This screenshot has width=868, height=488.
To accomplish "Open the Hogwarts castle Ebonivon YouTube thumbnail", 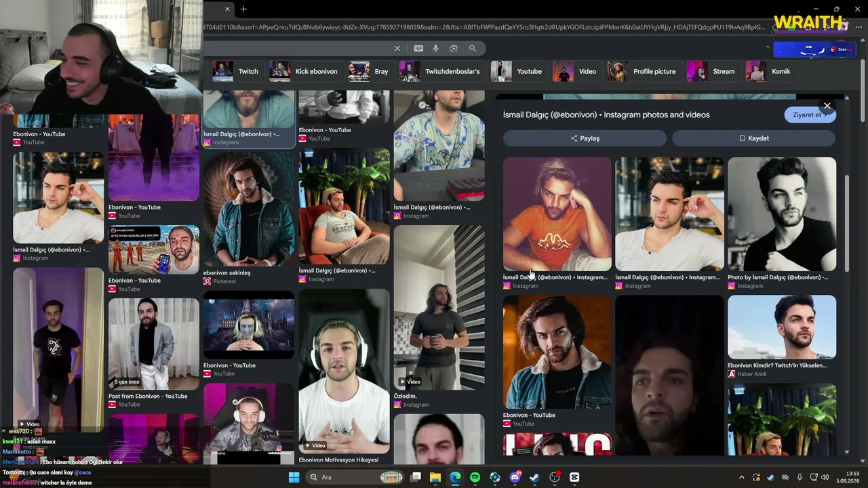I will (249, 325).
